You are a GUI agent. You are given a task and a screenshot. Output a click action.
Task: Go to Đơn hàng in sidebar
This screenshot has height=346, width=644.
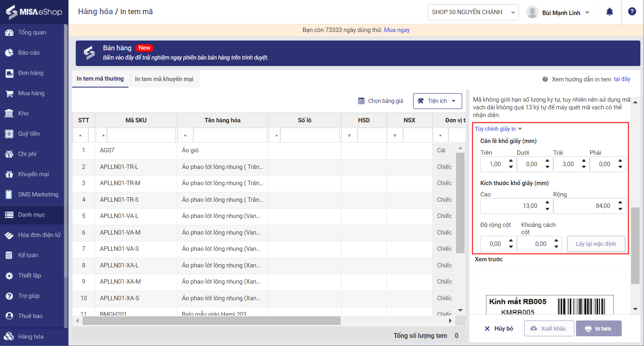pyautogui.click(x=30, y=73)
